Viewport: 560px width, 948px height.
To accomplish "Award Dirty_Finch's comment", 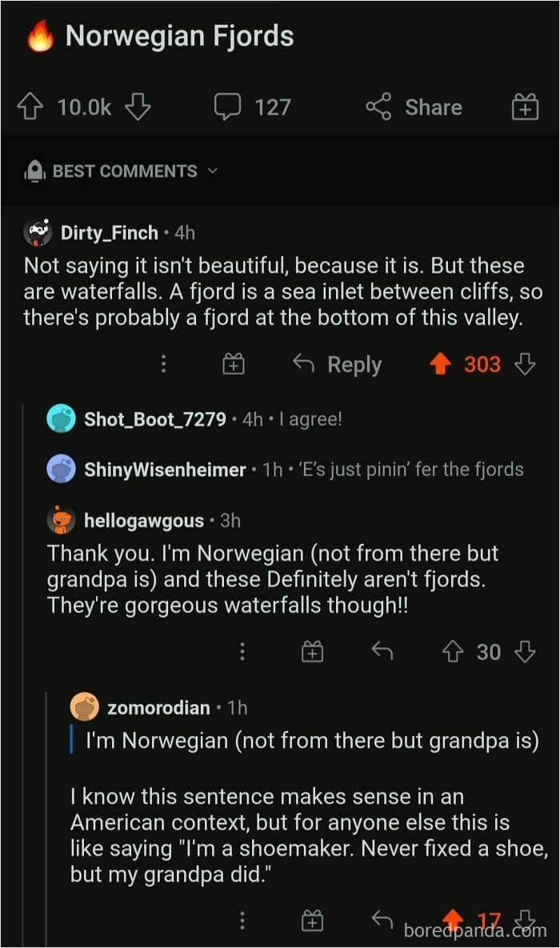I will (x=233, y=365).
